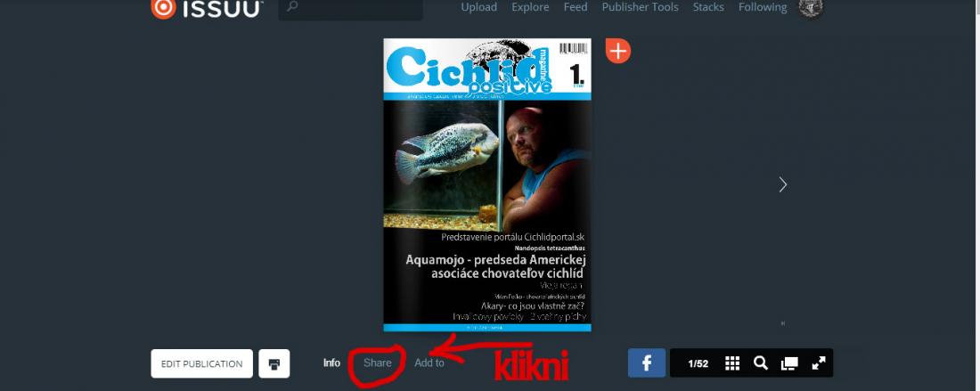This screenshot has width=980, height=391.
Task: Go to next page using right chevron
Action: click(782, 184)
